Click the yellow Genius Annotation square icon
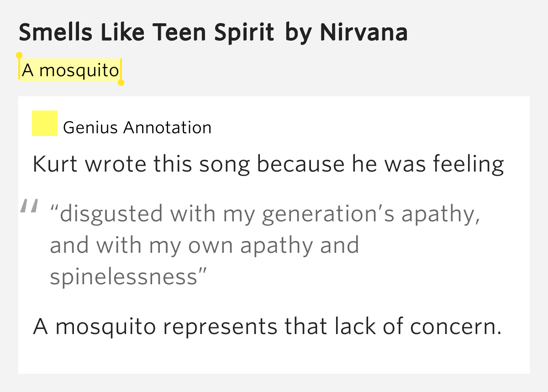This screenshot has width=548, height=392. click(x=45, y=123)
